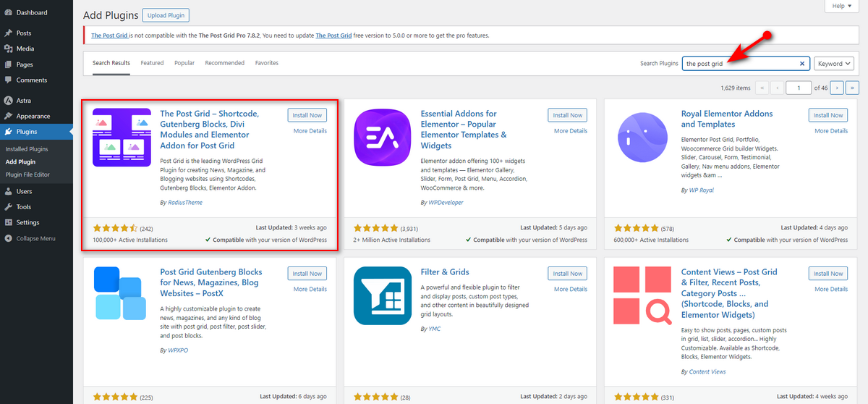Click Content Views plugin logo
Screen dimensions: 868x404
pyautogui.click(x=643, y=296)
